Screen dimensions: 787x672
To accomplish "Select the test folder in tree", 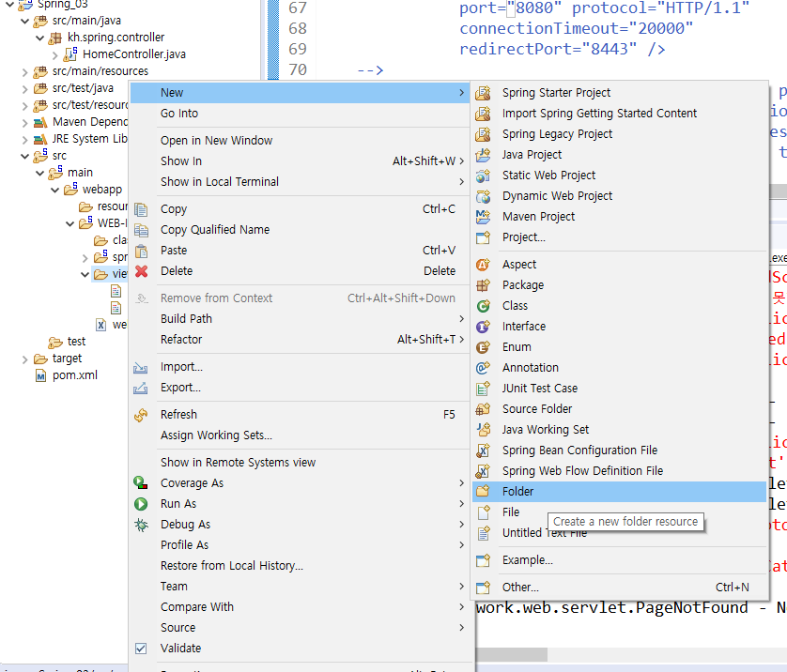I will pos(76,342).
